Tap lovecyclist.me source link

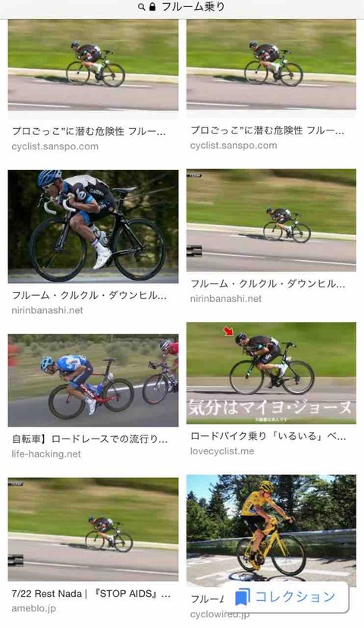coord(222,451)
